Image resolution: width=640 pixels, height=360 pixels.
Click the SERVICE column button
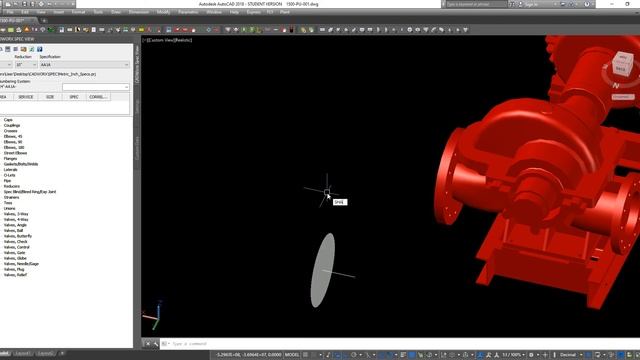click(25, 97)
